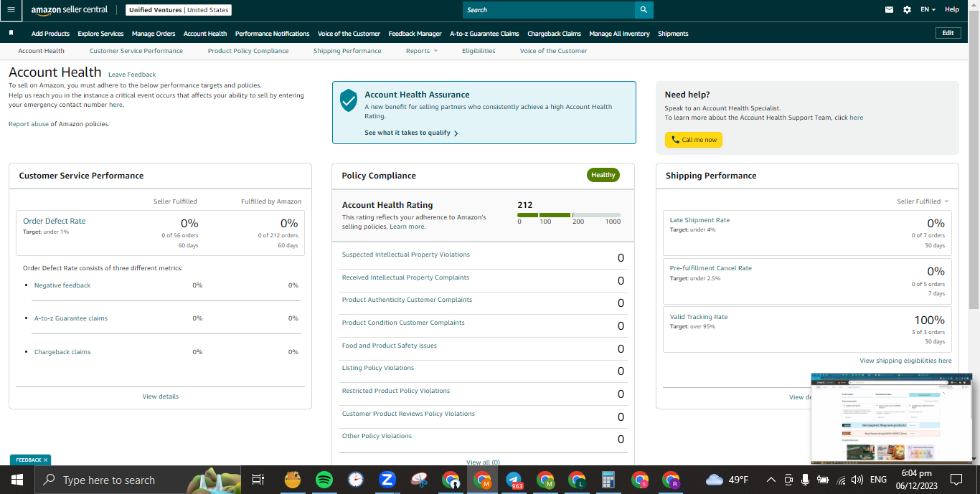The height and width of the screenshot is (494, 980).
Task: Open Task View on the taskbar
Action: pyautogui.click(x=258, y=480)
